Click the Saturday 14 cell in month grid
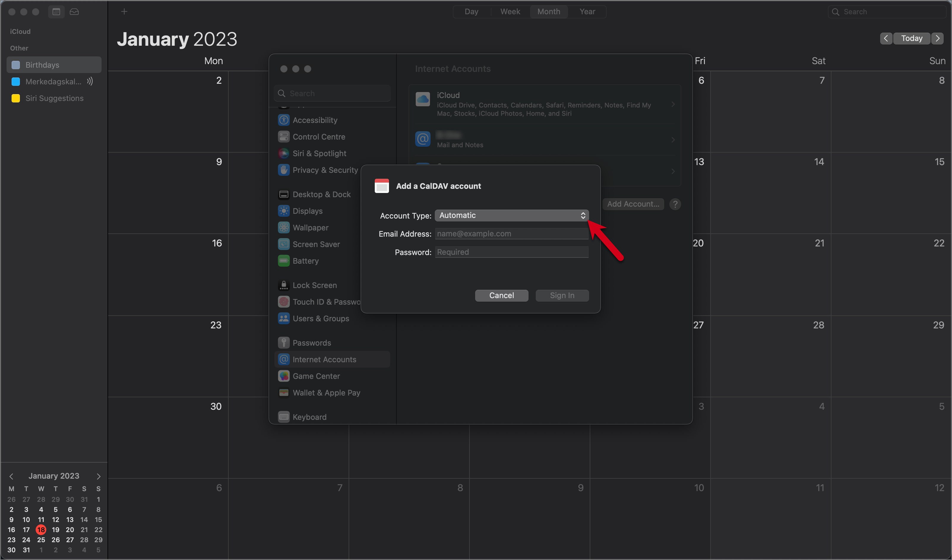The image size is (952, 560). [770, 193]
